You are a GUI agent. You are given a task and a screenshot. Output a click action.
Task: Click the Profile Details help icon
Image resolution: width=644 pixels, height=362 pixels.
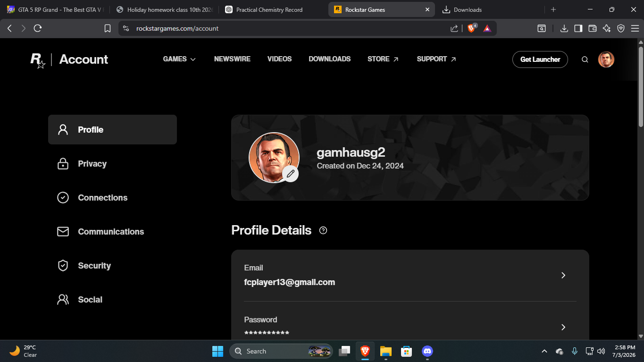323,230
